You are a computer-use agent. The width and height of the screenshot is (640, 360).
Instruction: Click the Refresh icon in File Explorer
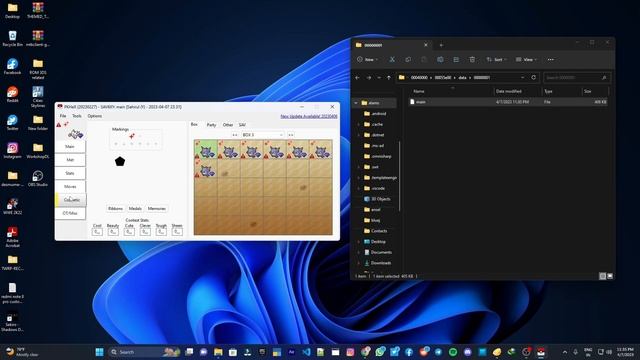(x=533, y=78)
